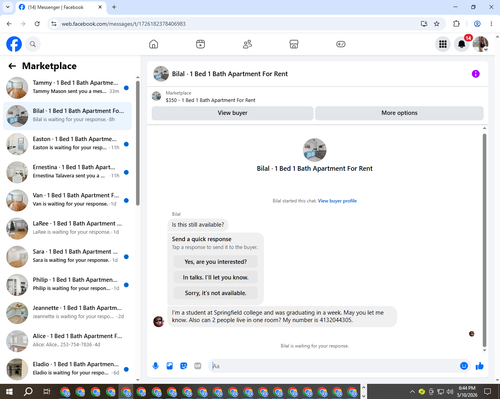Open the Facebook logo home link

tap(14, 44)
